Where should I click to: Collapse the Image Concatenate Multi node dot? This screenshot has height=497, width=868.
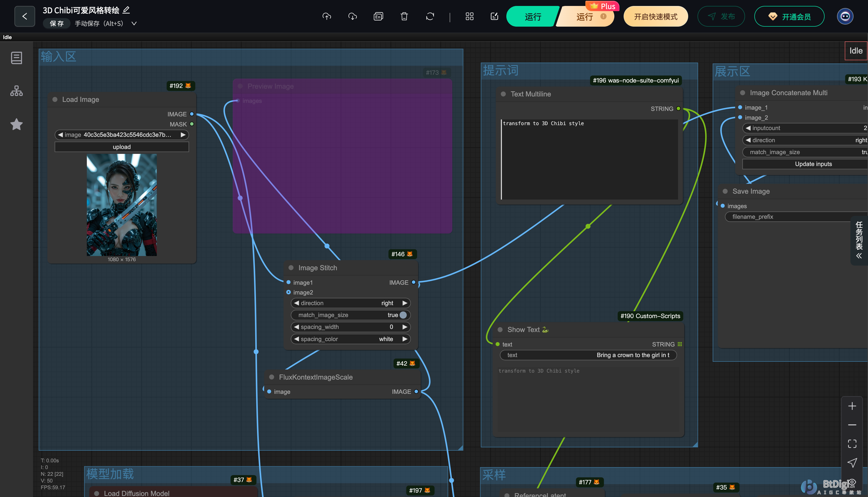tap(742, 93)
